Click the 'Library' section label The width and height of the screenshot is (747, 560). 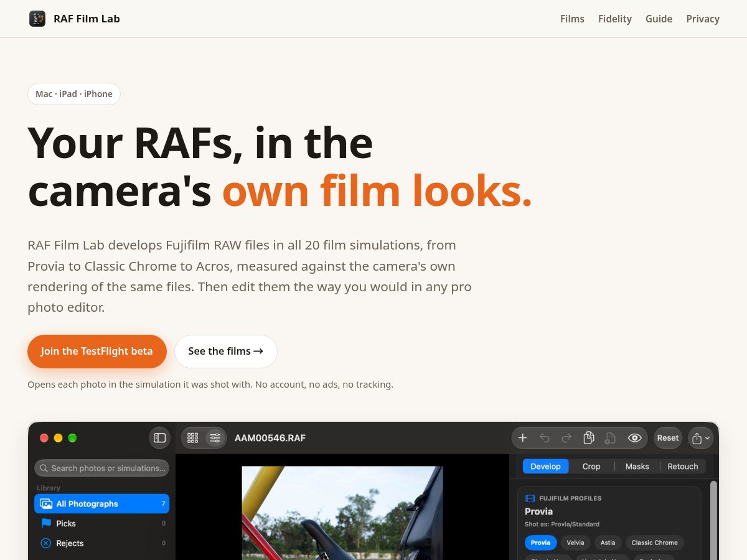pyautogui.click(x=49, y=488)
